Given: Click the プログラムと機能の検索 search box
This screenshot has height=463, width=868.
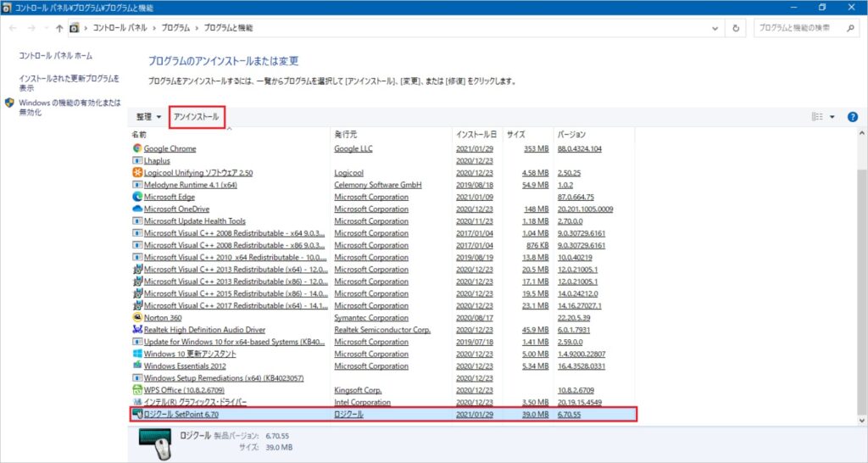Looking at the screenshot, I should click(802, 28).
